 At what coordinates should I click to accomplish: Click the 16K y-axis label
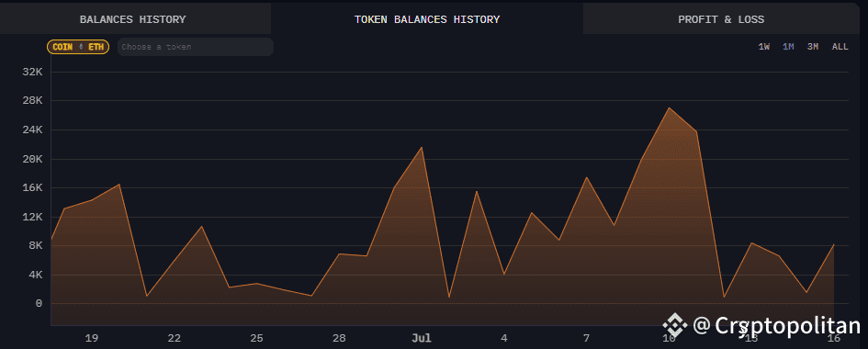pos(32,187)
